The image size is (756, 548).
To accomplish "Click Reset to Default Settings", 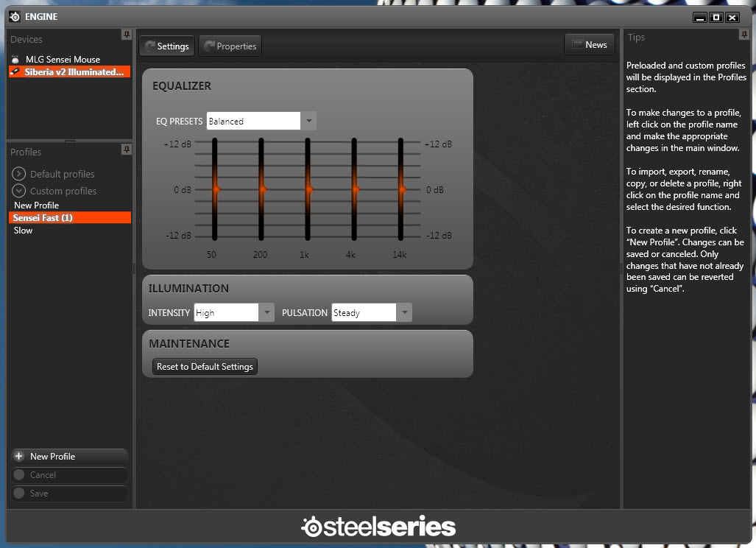I will pos(205,367).
